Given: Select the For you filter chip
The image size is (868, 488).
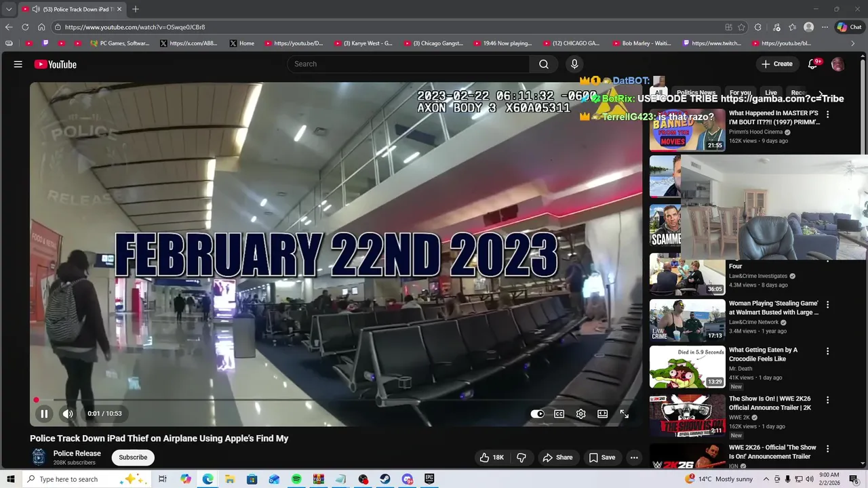Looking at the screenshot, I should click(x=741, y=93).
